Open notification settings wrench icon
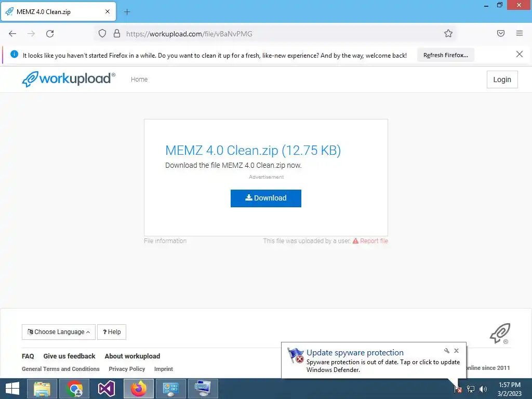The height and width of the screenshot is (399, 532). click(x=446, y=351)
